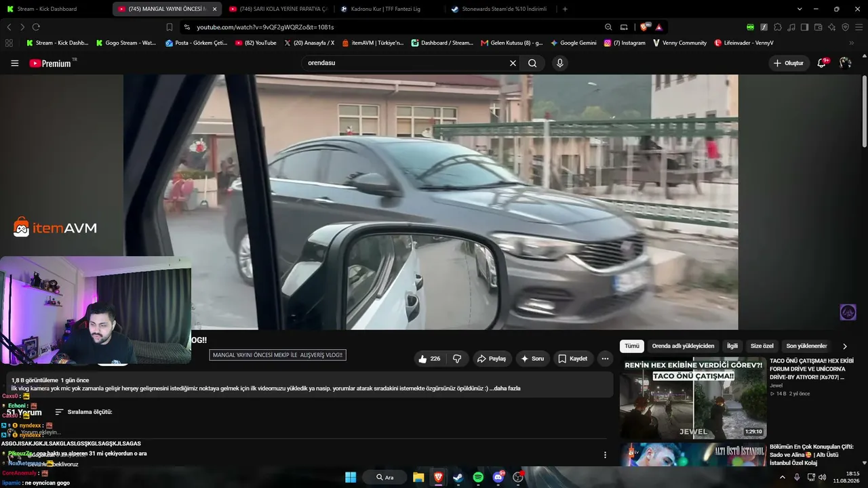Open the 'Google Gemini' bookmark
The height and width of the screenshot is (488, 868).
[x=574, y=43]
